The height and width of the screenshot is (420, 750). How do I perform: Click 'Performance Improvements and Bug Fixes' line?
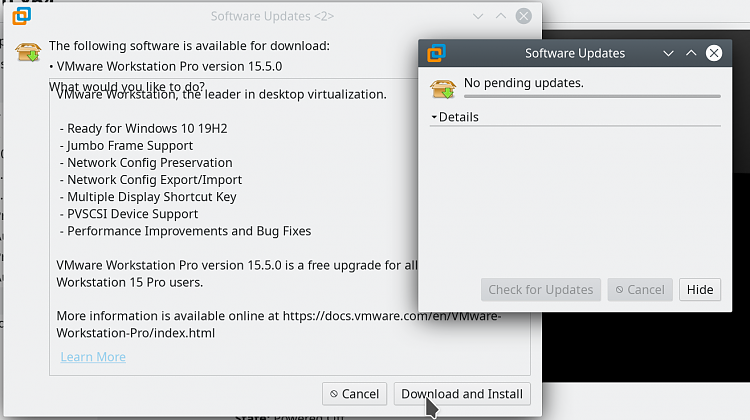(185, 231)
